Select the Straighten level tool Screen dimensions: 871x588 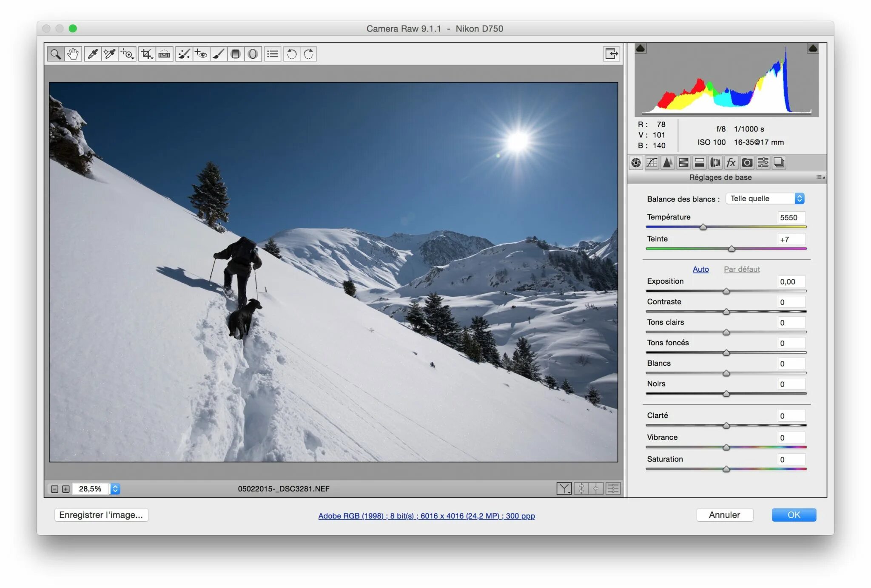coord(164,54)
